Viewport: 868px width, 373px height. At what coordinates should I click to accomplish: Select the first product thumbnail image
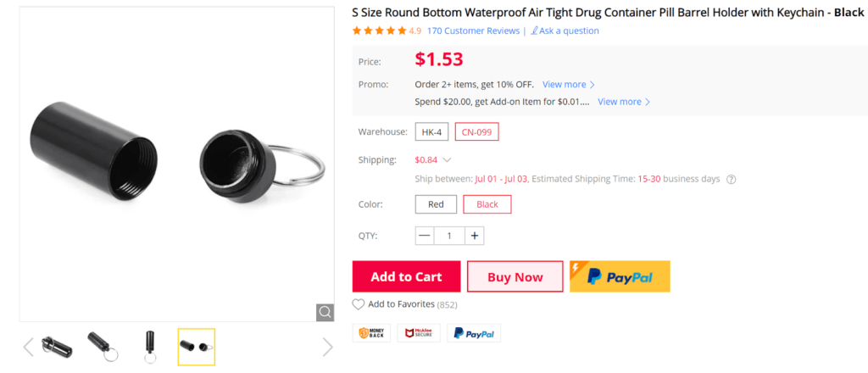coord(58,346)
